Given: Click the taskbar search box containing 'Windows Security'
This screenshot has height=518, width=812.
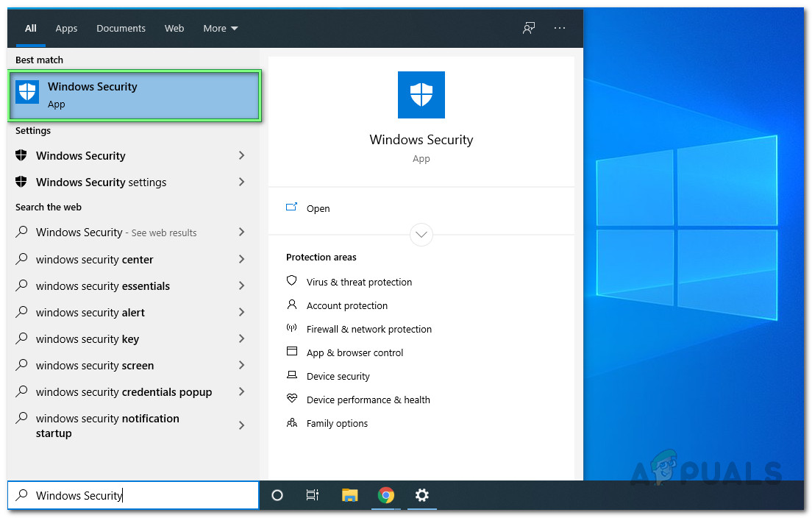Looking at the screenshot, I should 133,495.
